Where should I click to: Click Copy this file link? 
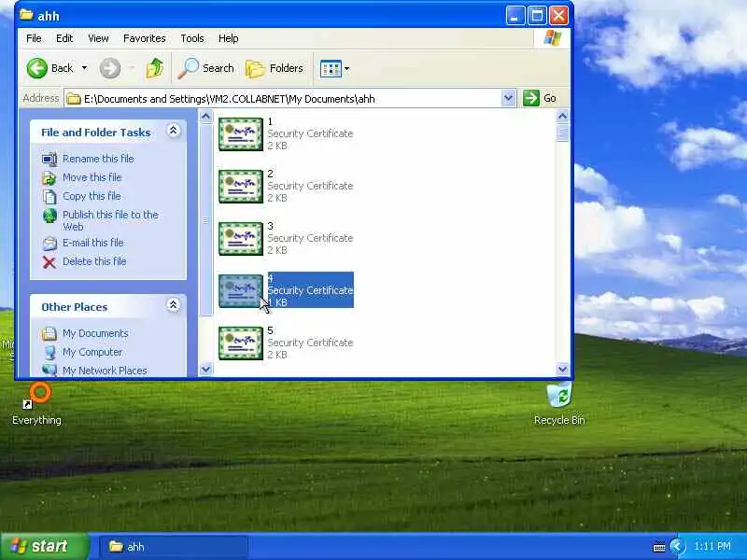click(x=92, y=196)
